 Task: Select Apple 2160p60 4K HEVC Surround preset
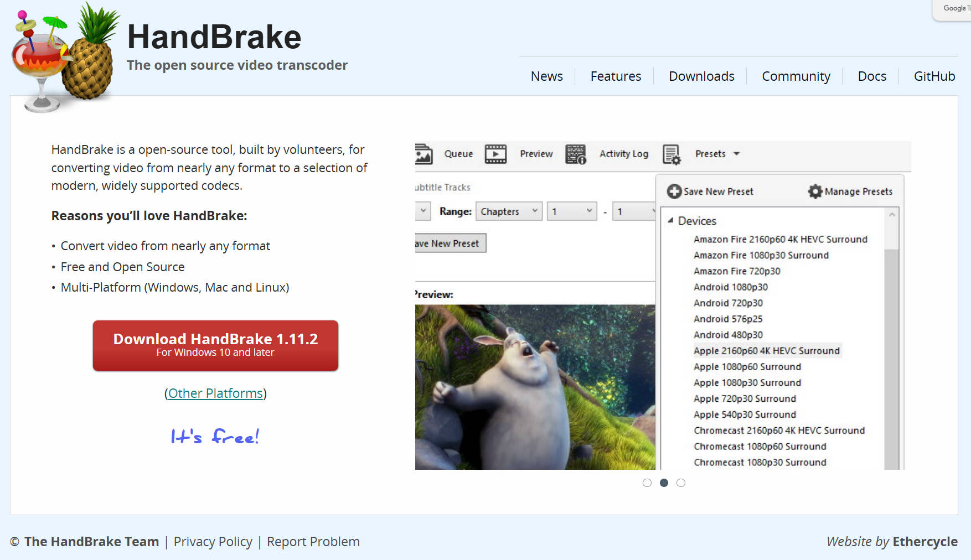(x=767, y=351)
